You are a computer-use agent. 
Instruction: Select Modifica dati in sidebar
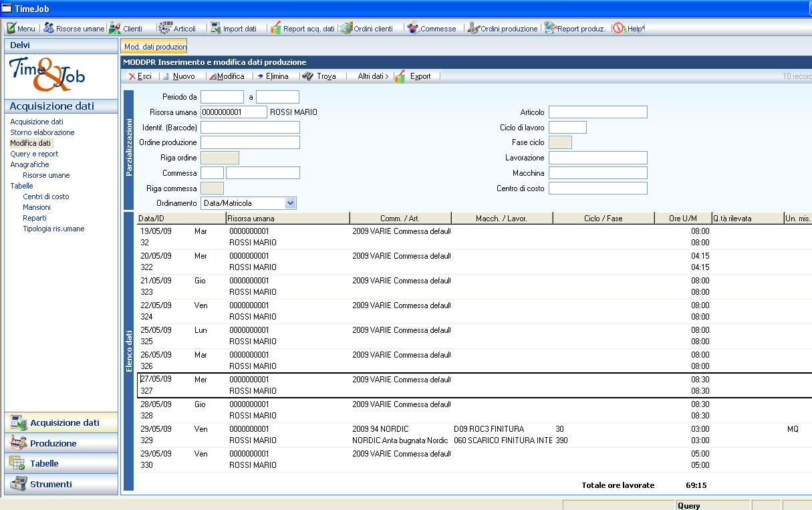pos(30,143)
